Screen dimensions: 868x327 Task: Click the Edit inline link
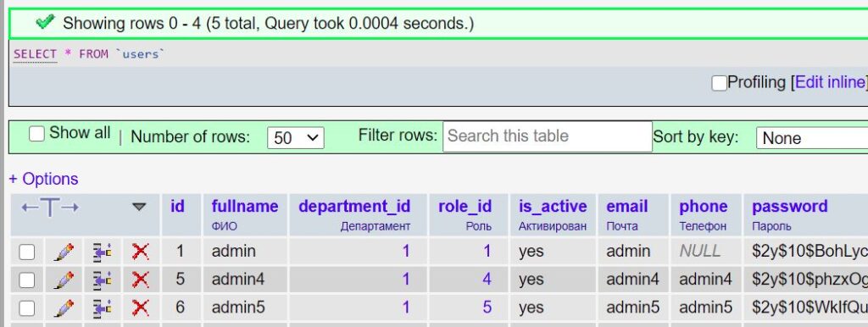tap(830, 82)
